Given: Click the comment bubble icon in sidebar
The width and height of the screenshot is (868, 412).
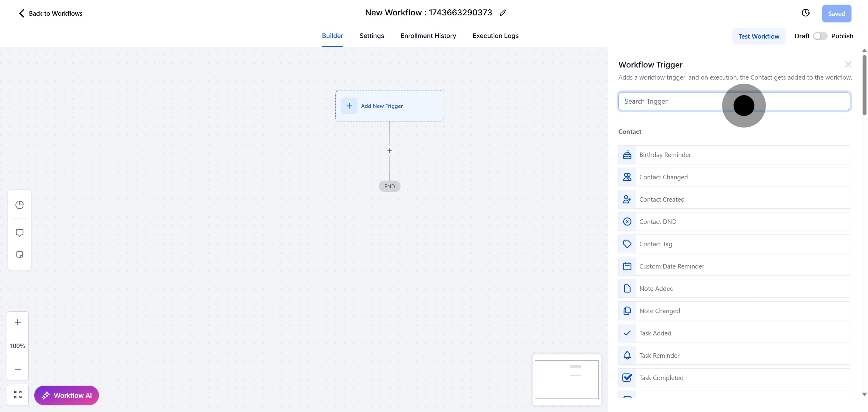Looking at the screenshot, I should (20, 233).
